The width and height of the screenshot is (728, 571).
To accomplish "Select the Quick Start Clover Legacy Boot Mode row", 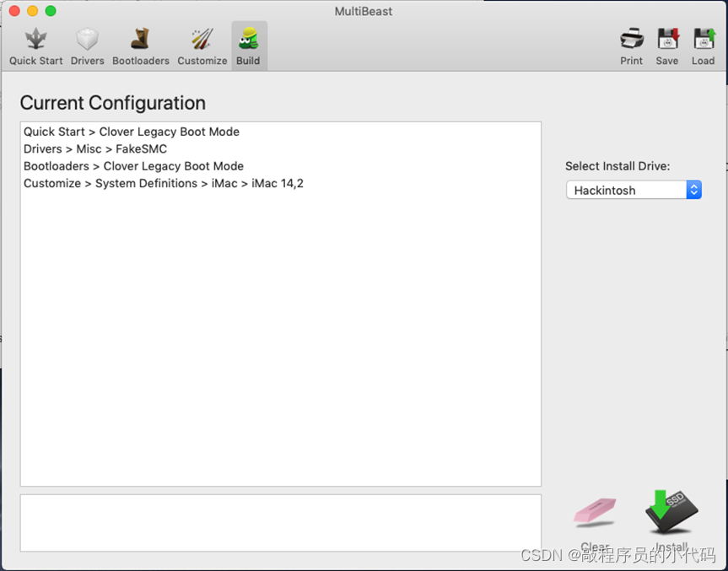I will pos(280,132).
